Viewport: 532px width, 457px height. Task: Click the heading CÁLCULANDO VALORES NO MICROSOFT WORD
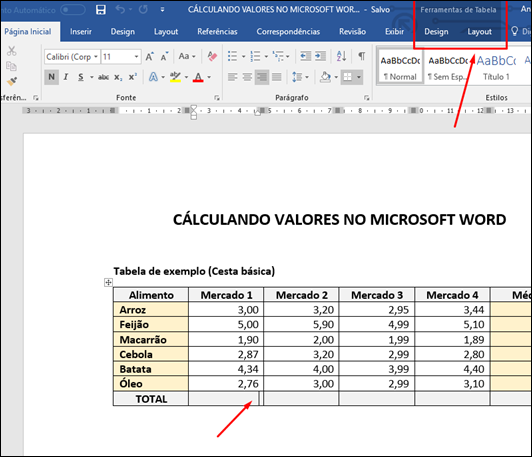point(339,220)
